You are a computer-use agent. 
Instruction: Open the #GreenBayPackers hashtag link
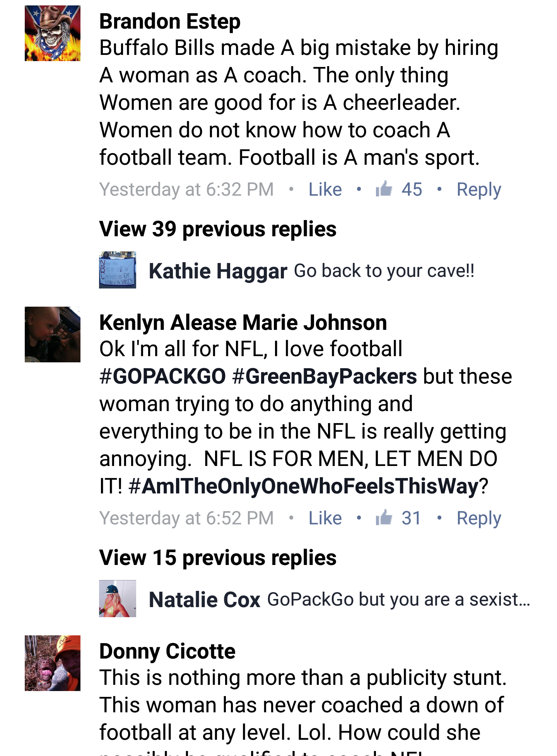pos(325,376)
